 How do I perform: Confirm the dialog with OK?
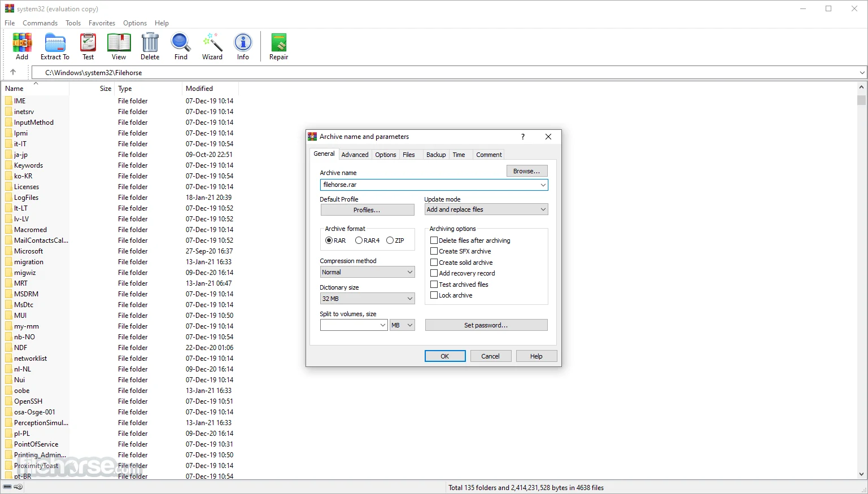click(x=445, y=356)
